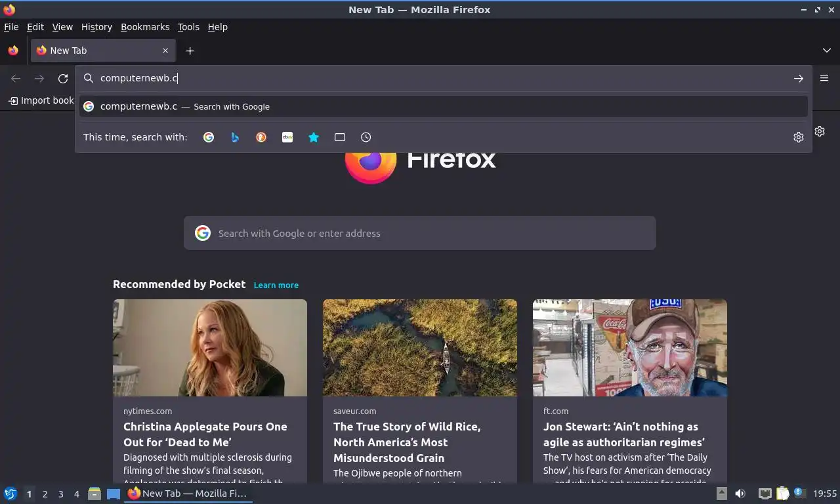Click the ft.com source label
840x504 pixels.
point(556,411)
